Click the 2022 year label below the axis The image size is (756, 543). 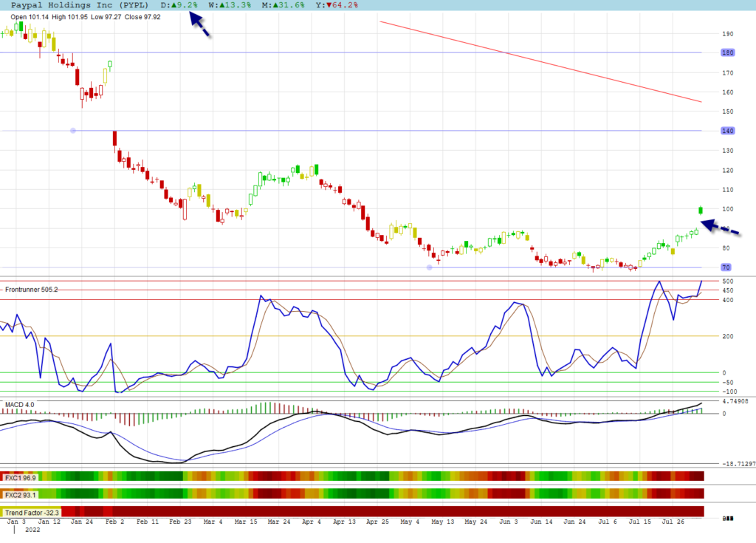pos(32,530)
